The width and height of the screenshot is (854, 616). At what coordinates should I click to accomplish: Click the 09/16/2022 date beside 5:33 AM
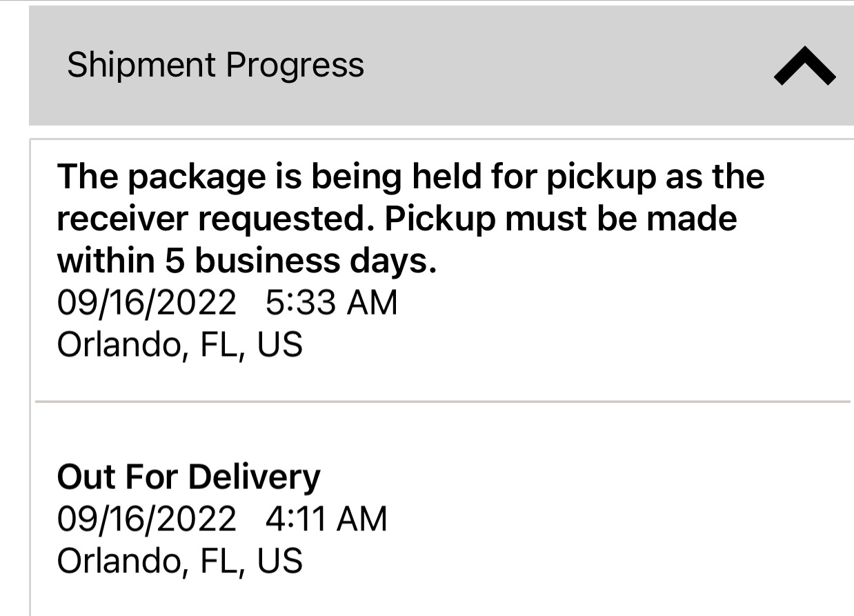[146, 303]
